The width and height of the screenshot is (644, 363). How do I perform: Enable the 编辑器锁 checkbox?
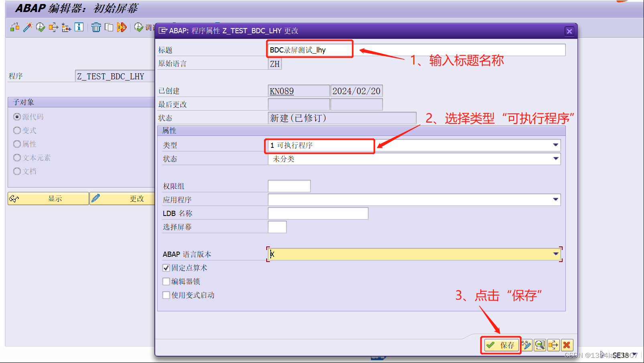(x=166, y=282)
